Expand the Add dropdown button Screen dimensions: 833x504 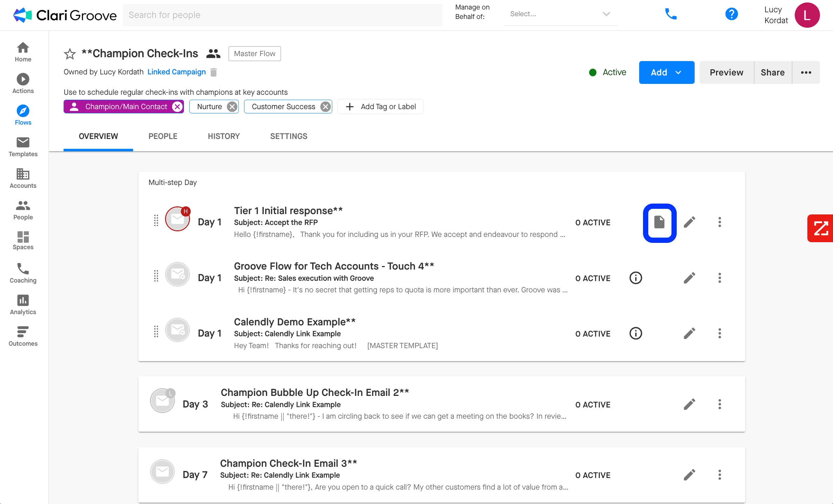point(667,72)
